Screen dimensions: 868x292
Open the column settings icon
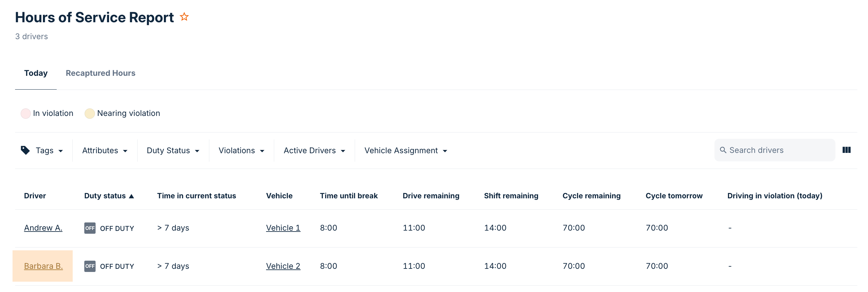click(x=846, y=150)
